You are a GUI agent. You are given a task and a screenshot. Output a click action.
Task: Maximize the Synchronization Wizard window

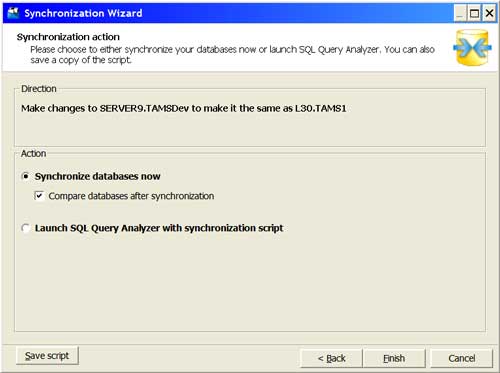(474, 14)
